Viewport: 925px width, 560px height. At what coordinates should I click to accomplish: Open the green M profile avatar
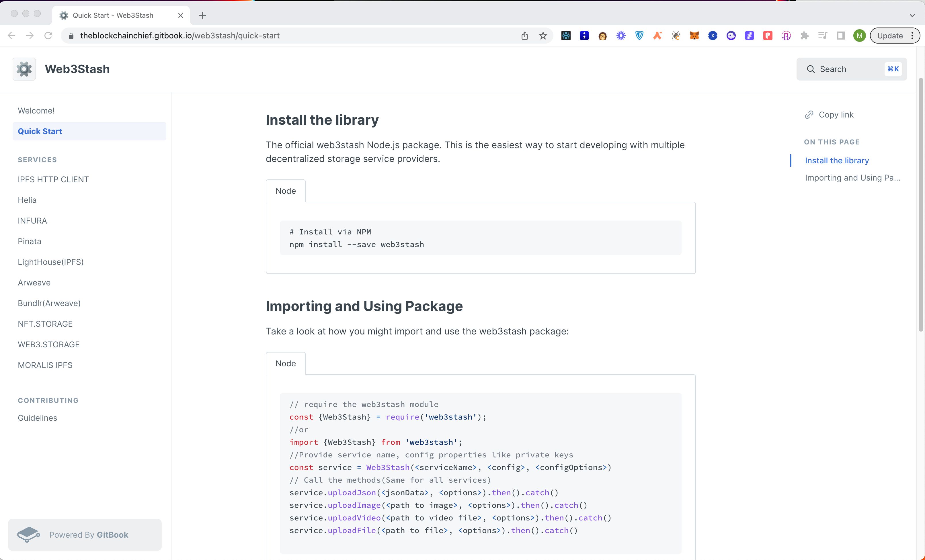click(859, 36)
